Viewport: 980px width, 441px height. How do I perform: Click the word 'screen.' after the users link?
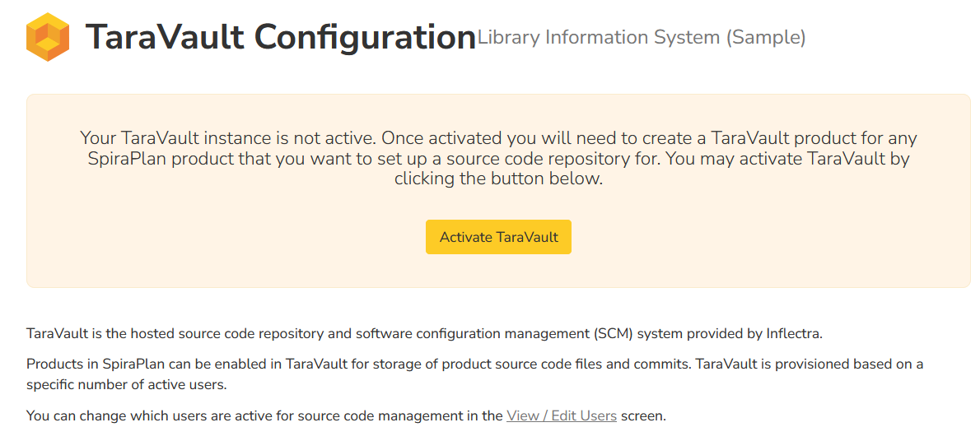point(643,415)
